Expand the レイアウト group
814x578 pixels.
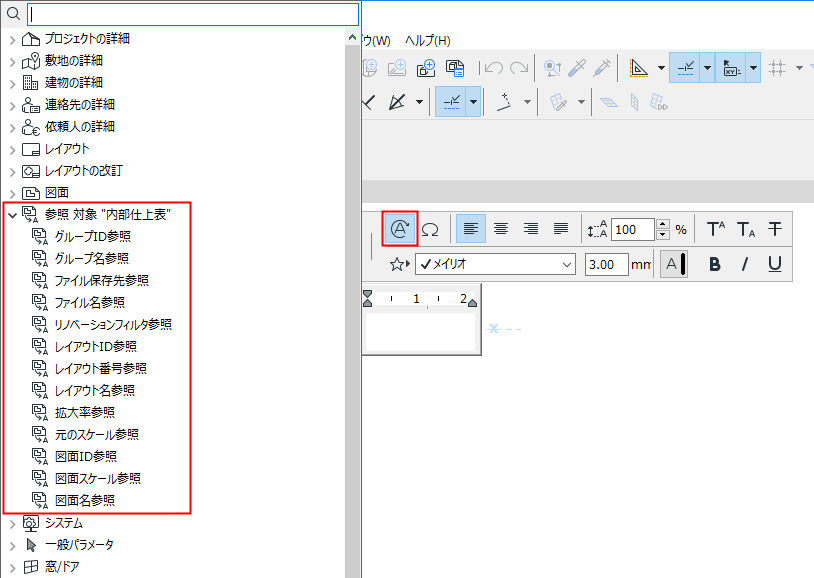coord(13,150)
